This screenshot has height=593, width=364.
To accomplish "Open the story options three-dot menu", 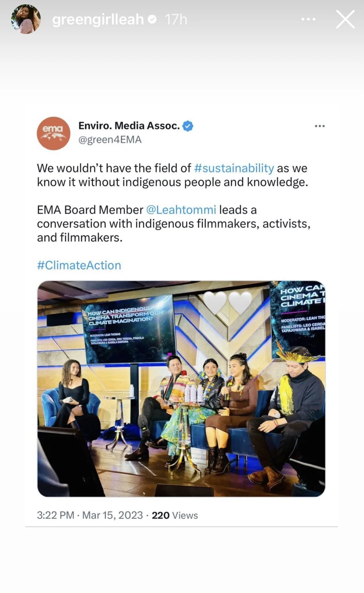I will coord(308,19).
